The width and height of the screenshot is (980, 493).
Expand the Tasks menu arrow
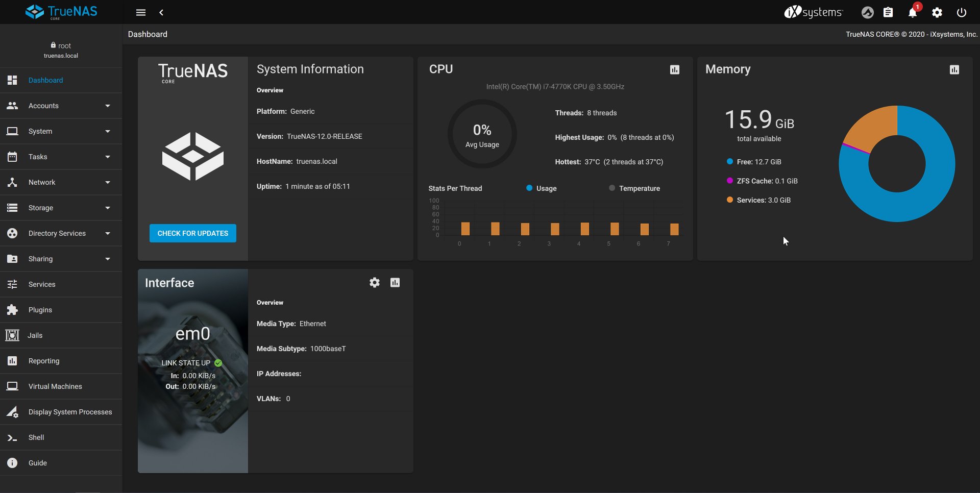pyautogui.click(x=108, y=157)
